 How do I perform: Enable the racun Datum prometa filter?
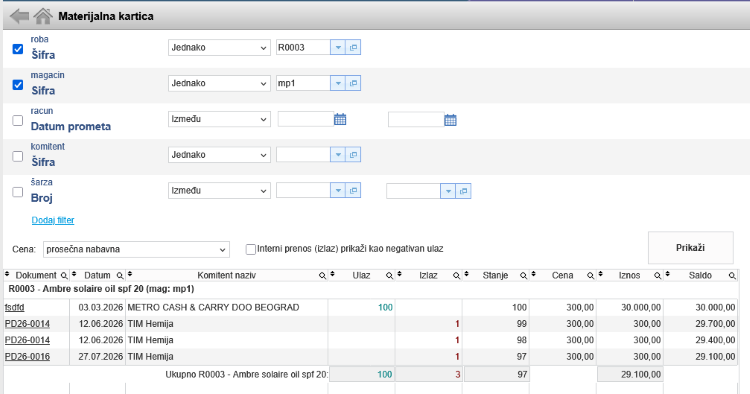coord(18,120)
